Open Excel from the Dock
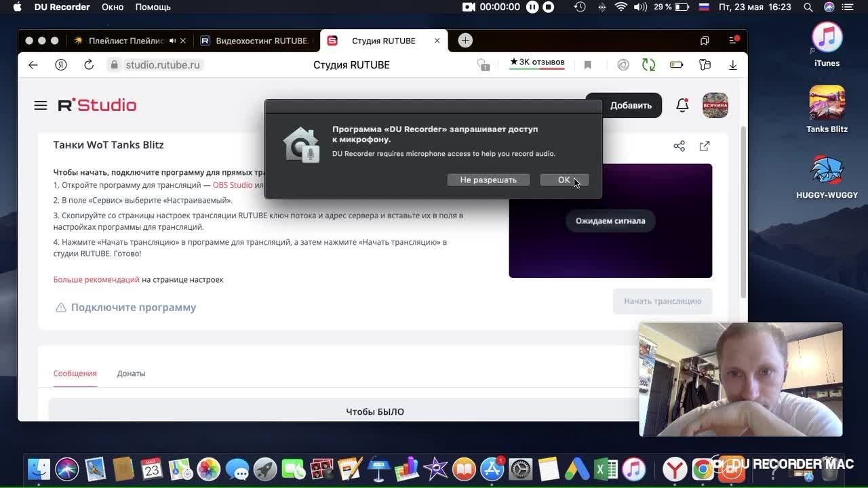The height and width of the screenshot is (488, 868). (x=605, y=469)
